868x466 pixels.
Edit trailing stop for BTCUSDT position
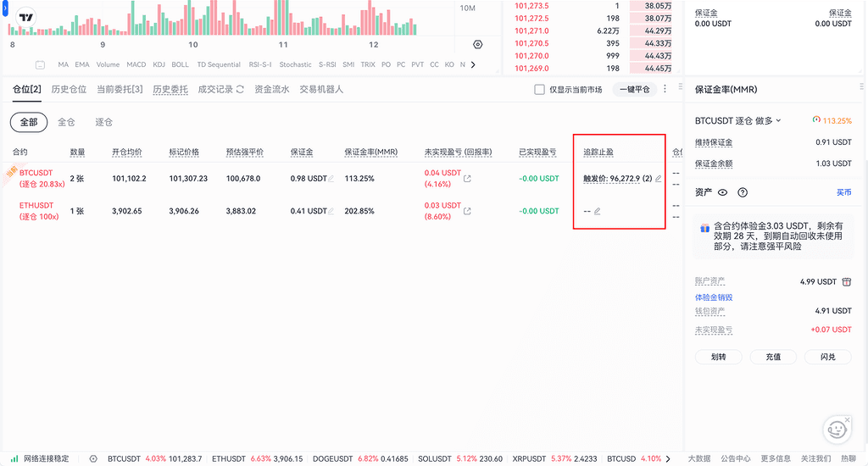pos(659,179)
